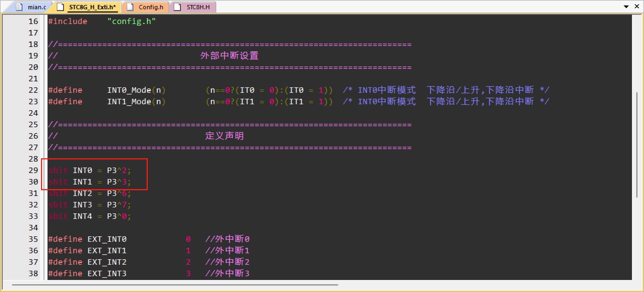Image resolution: width=644 pixels, height=292 pixels.
Task: Click line number 35 in gutter
Action: pos(33,239)
